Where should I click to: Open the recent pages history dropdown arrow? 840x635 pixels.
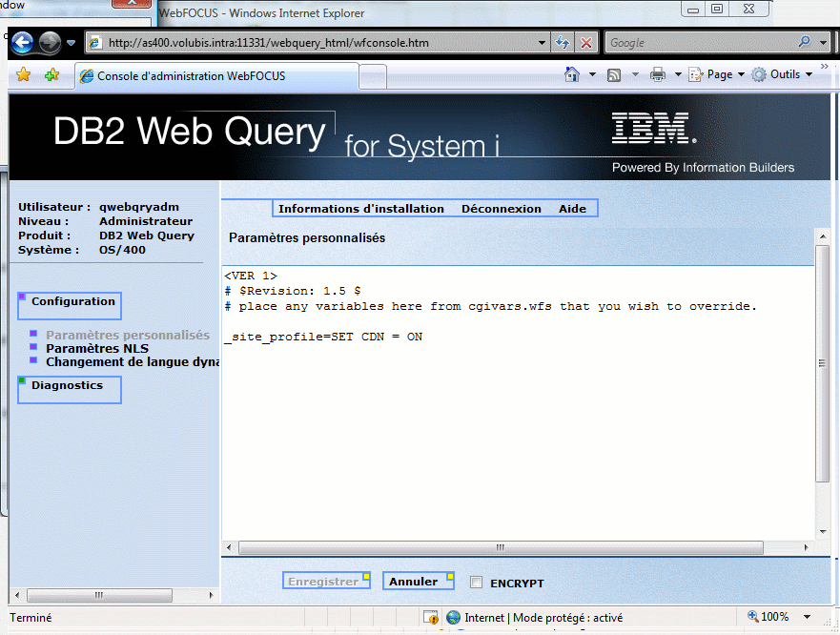pos(71,43)
